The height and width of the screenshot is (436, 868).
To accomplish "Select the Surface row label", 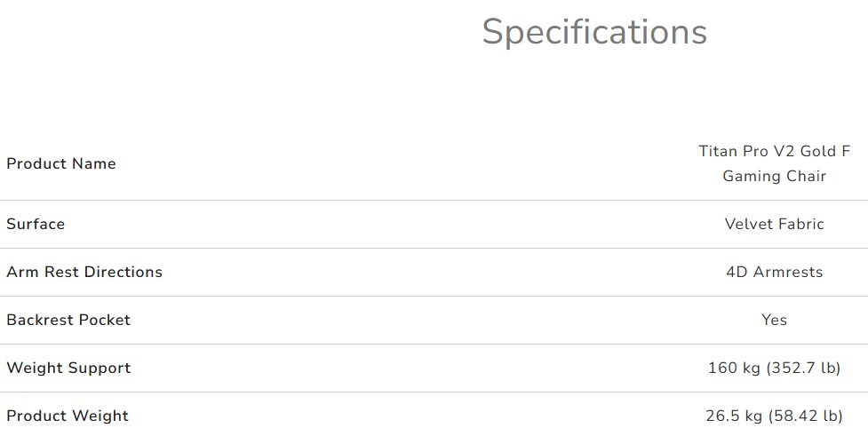I will coord(36,224).
